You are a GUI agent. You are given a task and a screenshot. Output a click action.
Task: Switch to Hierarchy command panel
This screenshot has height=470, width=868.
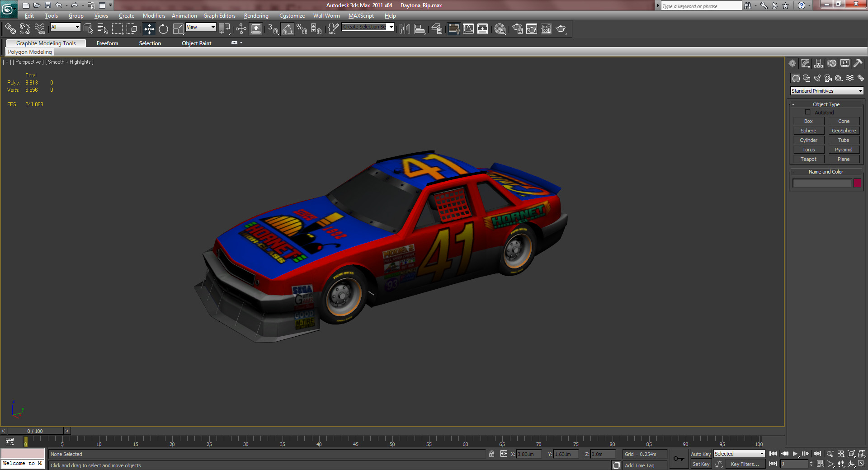click(x=818, y=63)
